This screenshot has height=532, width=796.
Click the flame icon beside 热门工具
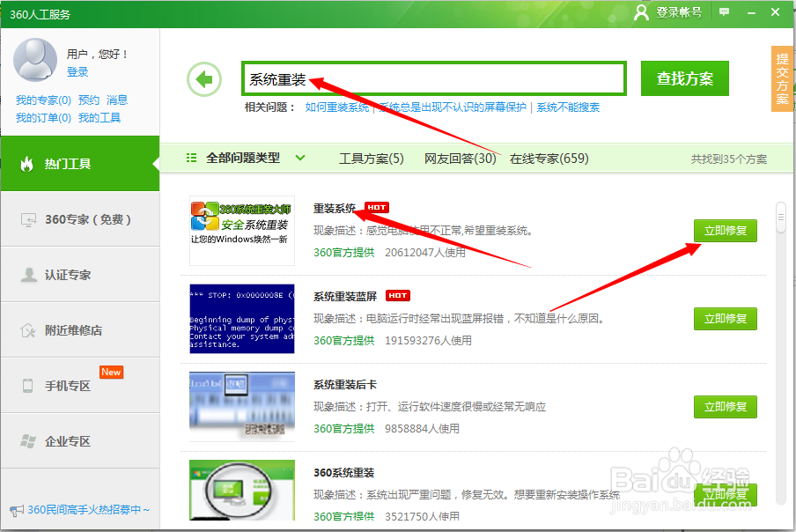pyautogui.click(x=27, y=164)
